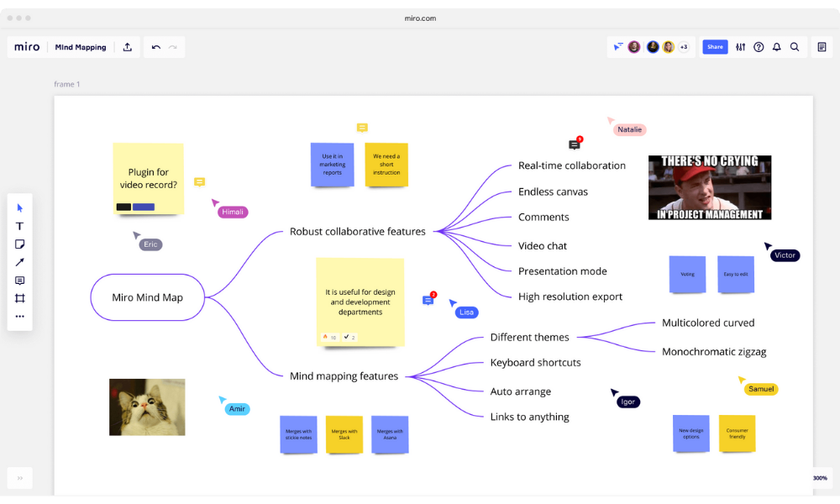Select the Different themes branch

coord(529,338)
